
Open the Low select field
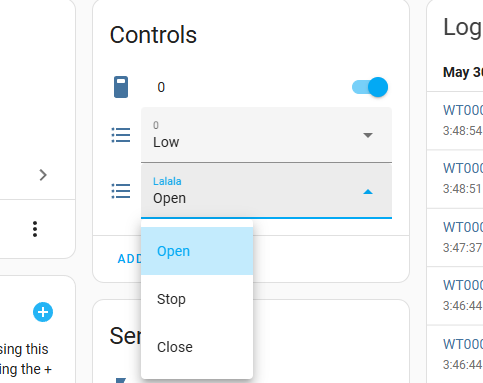266,135
